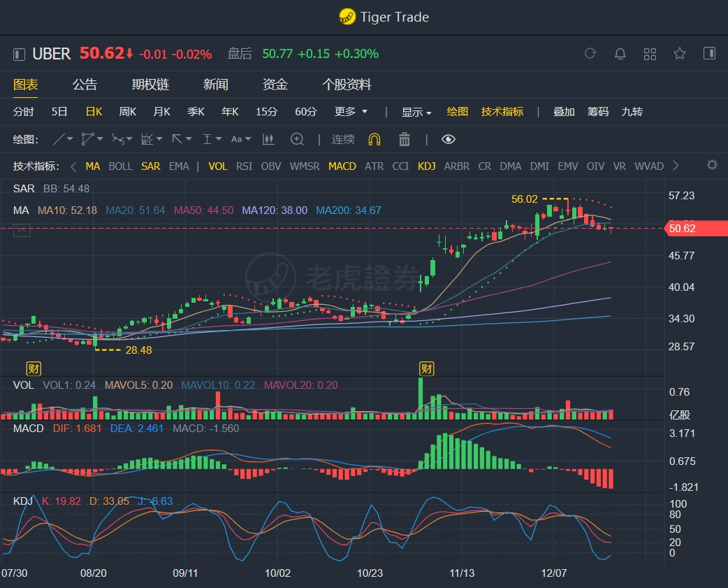The image size is (728, 588).
Task: Open the 更多 timeframe dropdown
Action: click(x=351, y=111)
